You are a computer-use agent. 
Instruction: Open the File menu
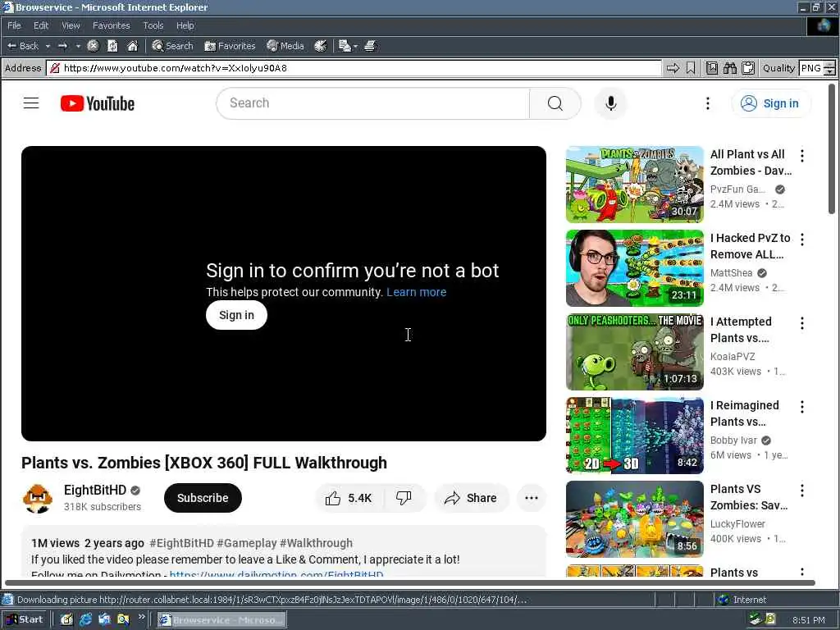point(14,25)
